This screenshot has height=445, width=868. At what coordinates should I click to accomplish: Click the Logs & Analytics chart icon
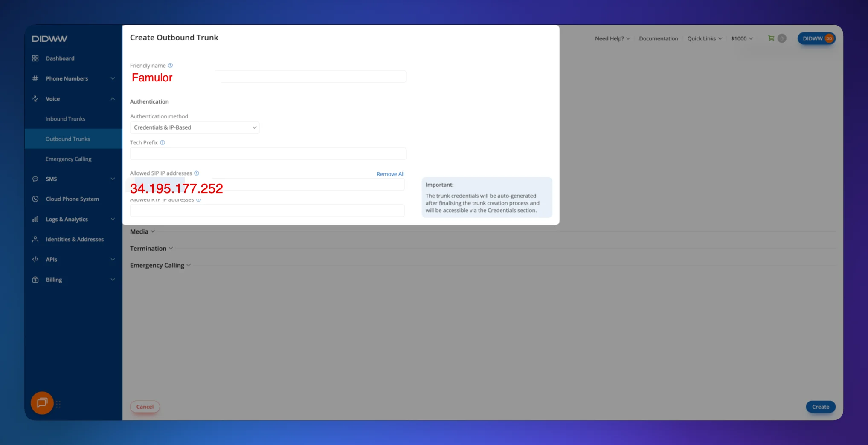point(35,219)
